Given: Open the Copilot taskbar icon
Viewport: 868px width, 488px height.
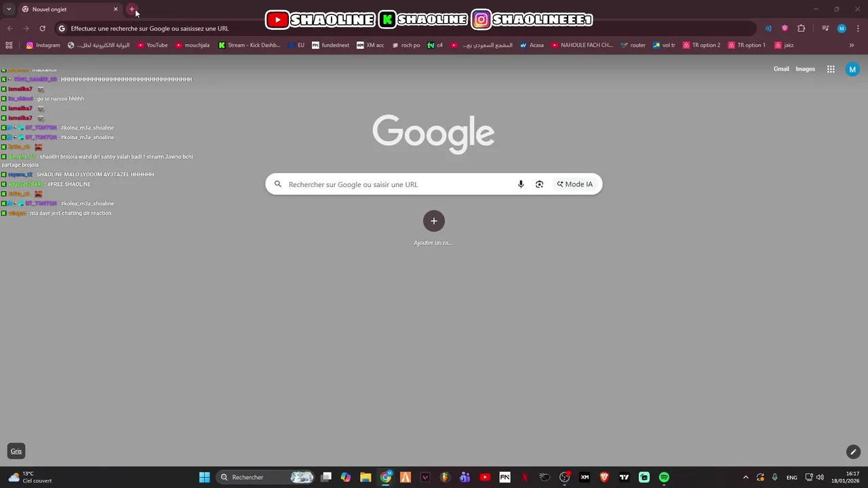Looking at the screenshot, I should tap(346, 477).
